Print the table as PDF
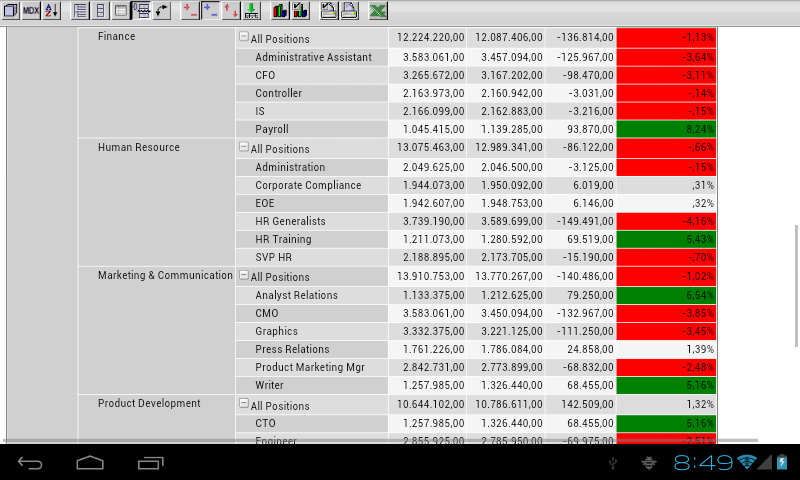Viewport: 800px width, 480px height. (349, 10)
